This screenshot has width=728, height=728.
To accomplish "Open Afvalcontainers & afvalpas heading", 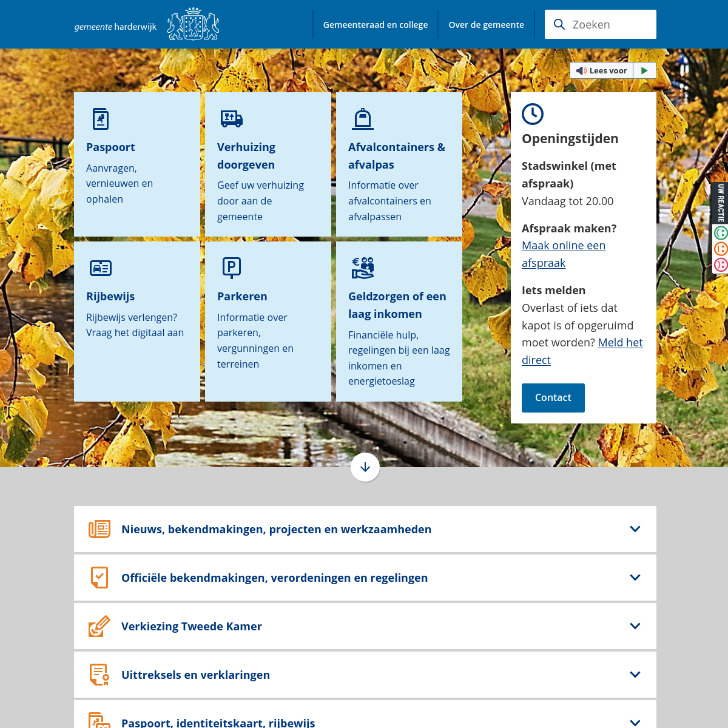I will click(x=397, y=156).
